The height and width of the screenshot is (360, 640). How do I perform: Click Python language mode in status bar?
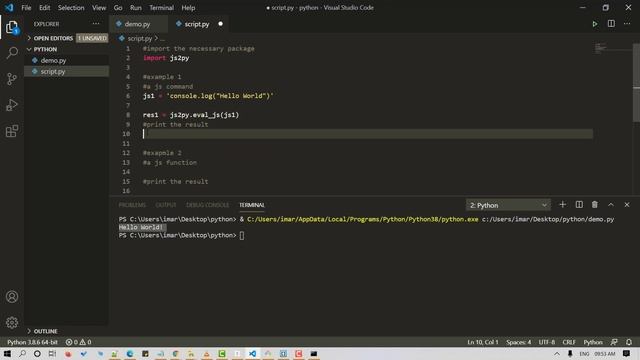(x=593, y=342)
